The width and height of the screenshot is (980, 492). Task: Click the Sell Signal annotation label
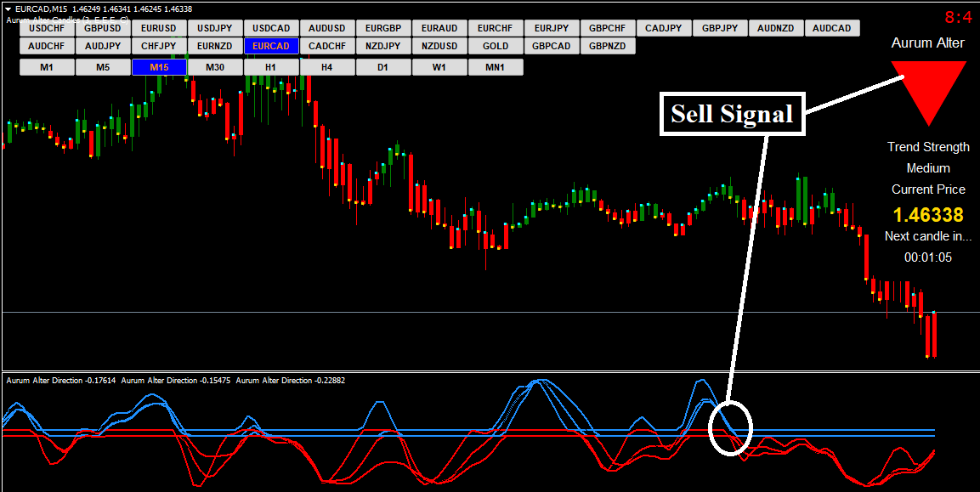732,114
